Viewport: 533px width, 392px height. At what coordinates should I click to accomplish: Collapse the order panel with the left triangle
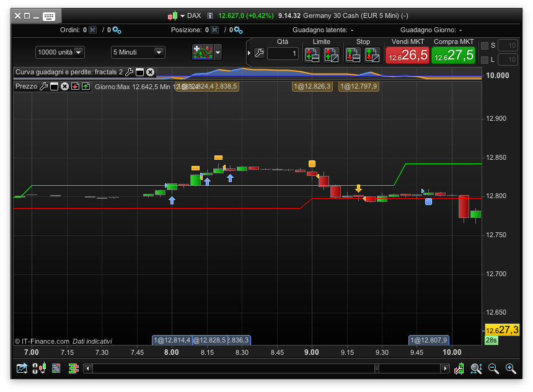[249, 53]
